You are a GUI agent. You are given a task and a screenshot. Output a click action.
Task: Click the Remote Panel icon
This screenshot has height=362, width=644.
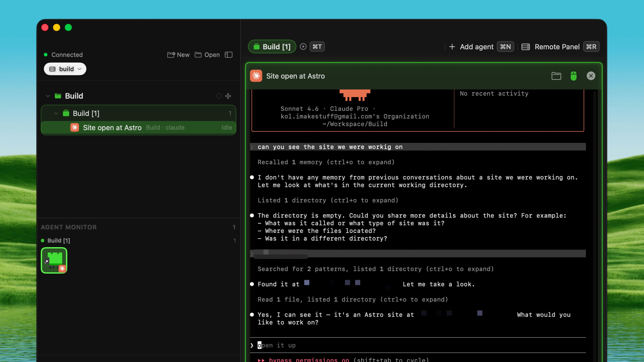point(525,47)
